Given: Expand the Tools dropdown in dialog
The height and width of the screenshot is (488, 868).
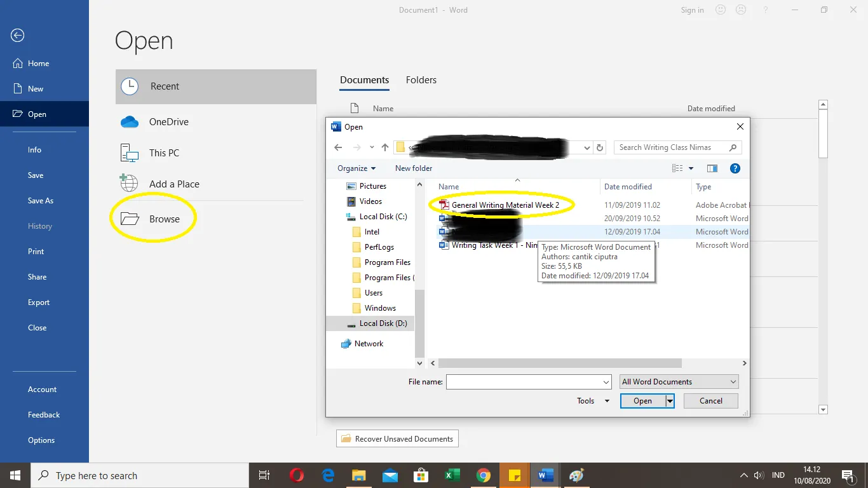Looking at the screenshot, I should (593, 401).
